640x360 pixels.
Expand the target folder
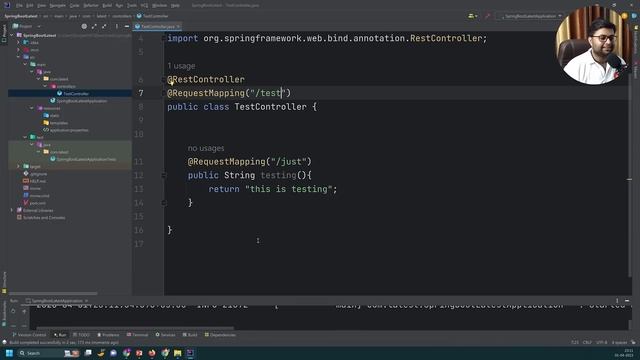point(18,167)
